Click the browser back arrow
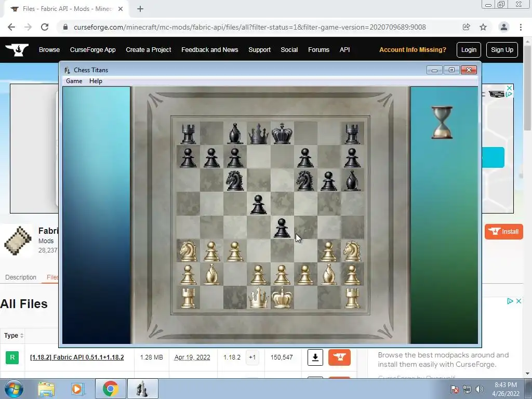The height and width of the screenshot is (399, 532). click(11, 27)
